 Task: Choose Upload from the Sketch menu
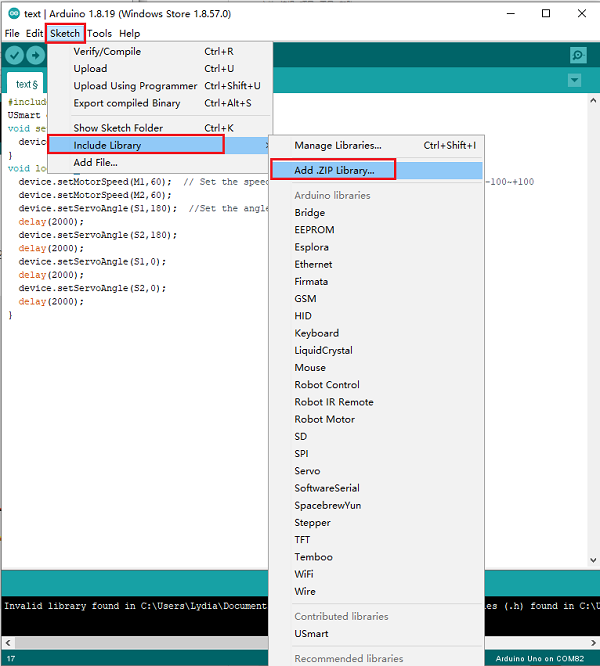tap(160, 68)
